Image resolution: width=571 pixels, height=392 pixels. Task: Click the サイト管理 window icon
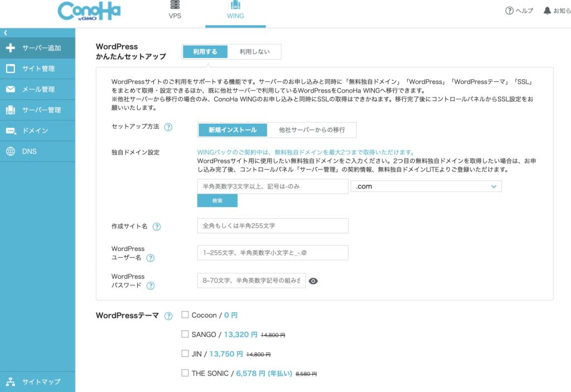(11, 69)
